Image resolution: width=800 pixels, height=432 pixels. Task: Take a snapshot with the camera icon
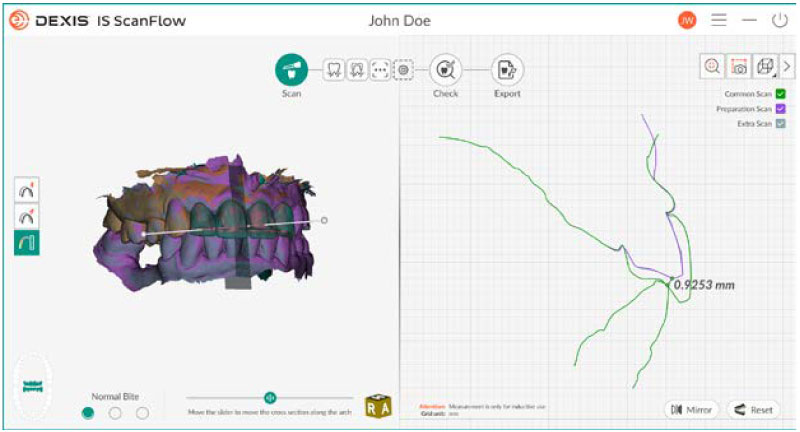[738, 66]
